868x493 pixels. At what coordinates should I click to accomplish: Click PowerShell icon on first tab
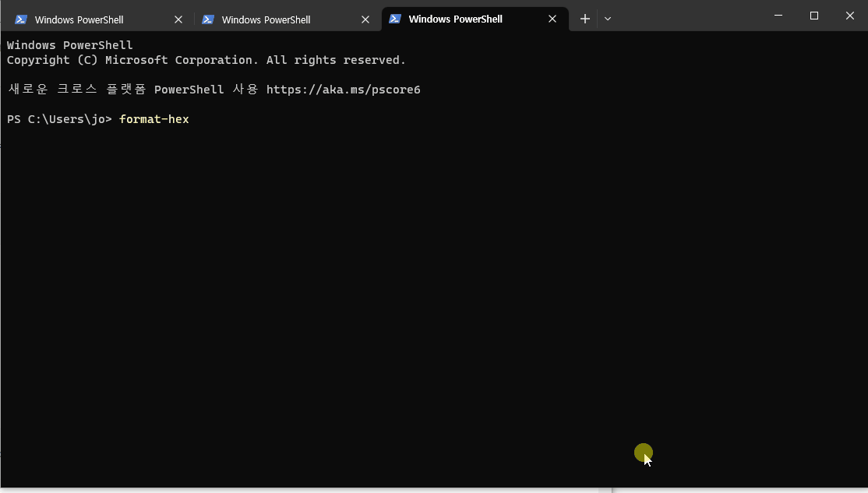(x=21, y=19)
